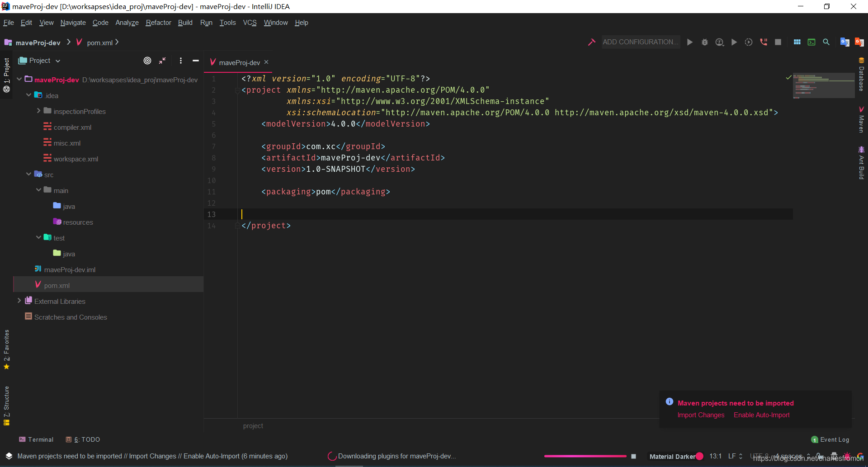Hide the Project panel with minus icon
Viewport: 868px width, 467px height.
point(196,61)
